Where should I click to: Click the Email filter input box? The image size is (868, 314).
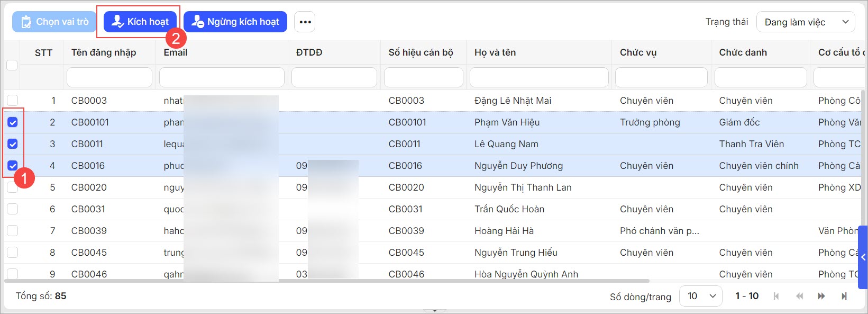point(222,77)
